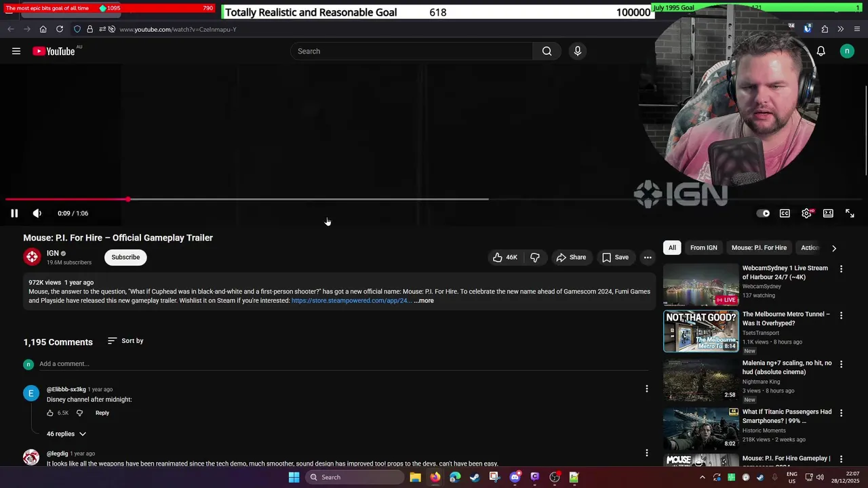Open Malenia ng+7 scaling video thumbnail
The image size is (868, 488).
point(701,381)
